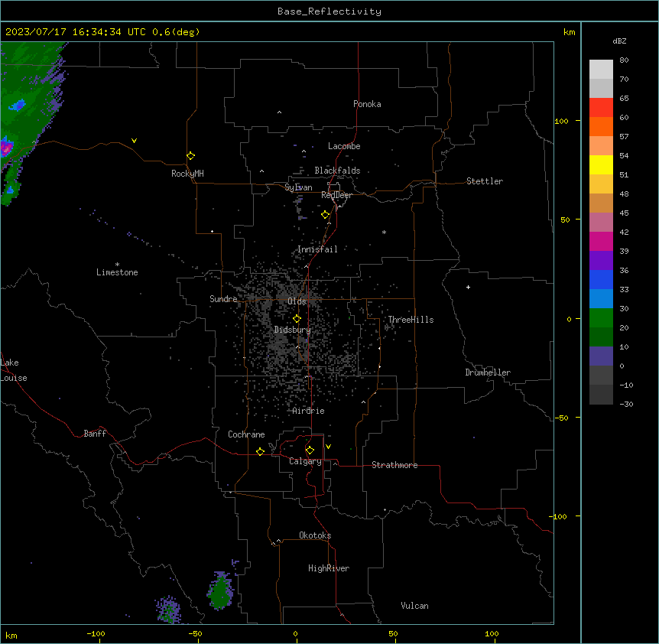Click the yellow radar marker near Olds
This screenshot has width=659, height=644.
[297, 319]
